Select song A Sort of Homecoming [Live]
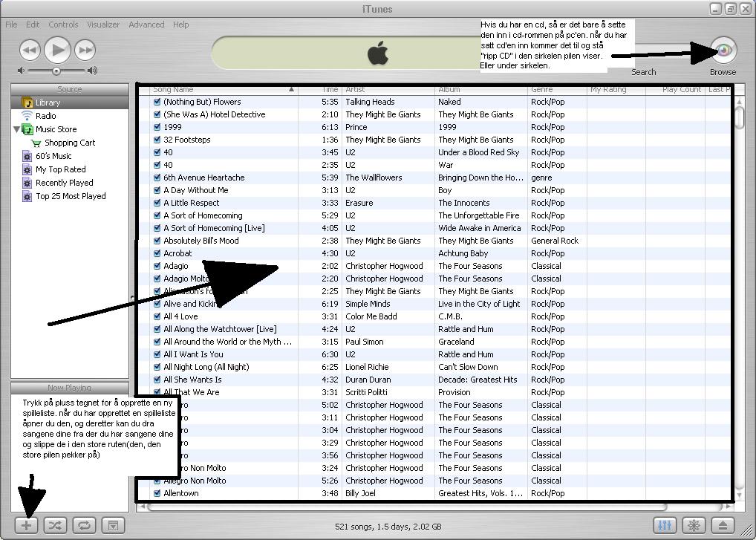 tap(214, 228)
